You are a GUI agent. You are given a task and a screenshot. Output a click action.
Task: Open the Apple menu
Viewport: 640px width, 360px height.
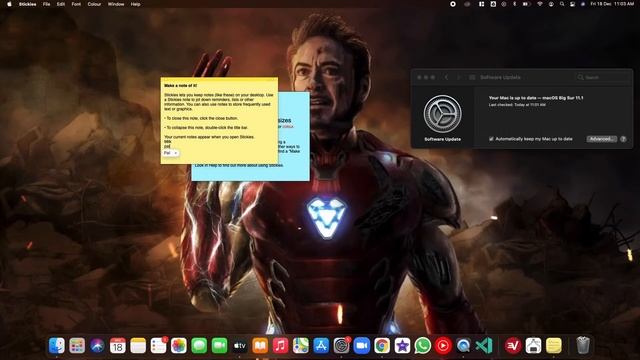[x=9, y=4]
